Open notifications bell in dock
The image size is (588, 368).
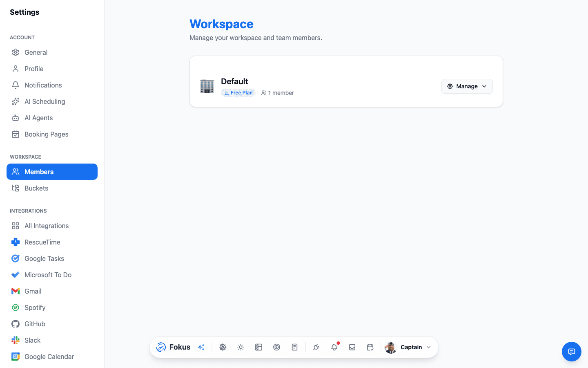click(334, 347)
